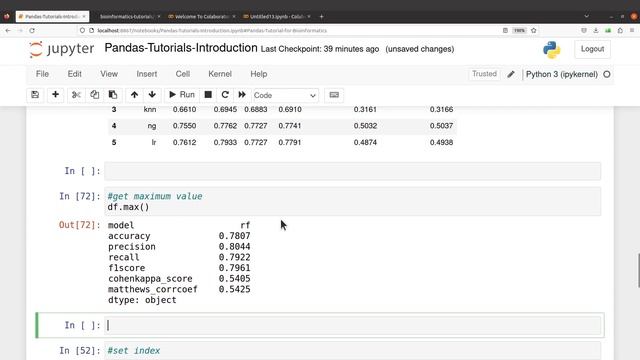The height and width of the screenshot is (360, 640).
Task: Click the pencil edit mode icon
Action: (x=511, y=74)
